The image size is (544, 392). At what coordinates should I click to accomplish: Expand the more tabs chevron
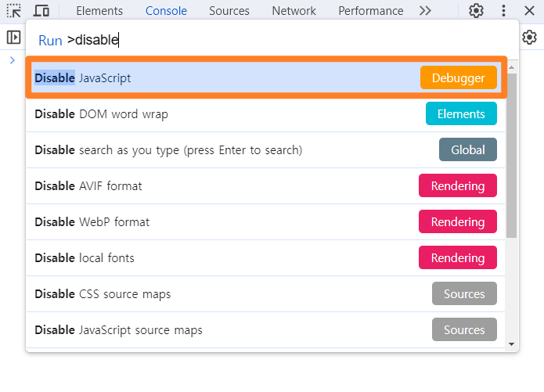click(425, 11)
